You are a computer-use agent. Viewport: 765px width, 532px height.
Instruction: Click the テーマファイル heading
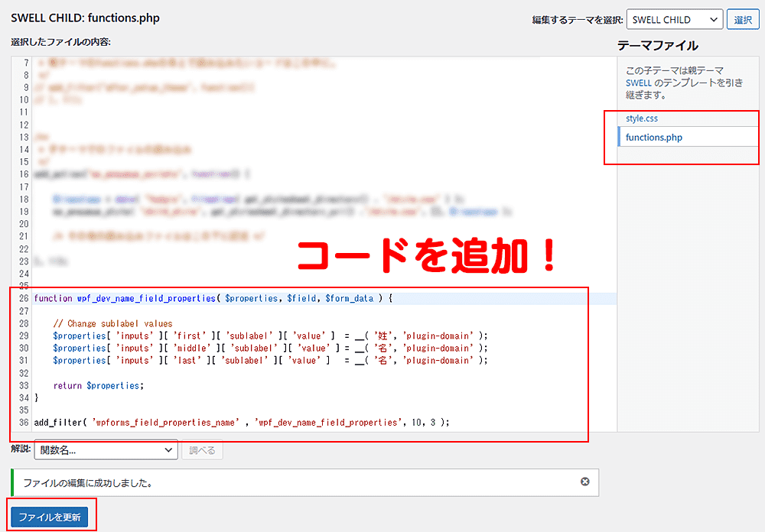pyautogui.click(x=658, y=46)
